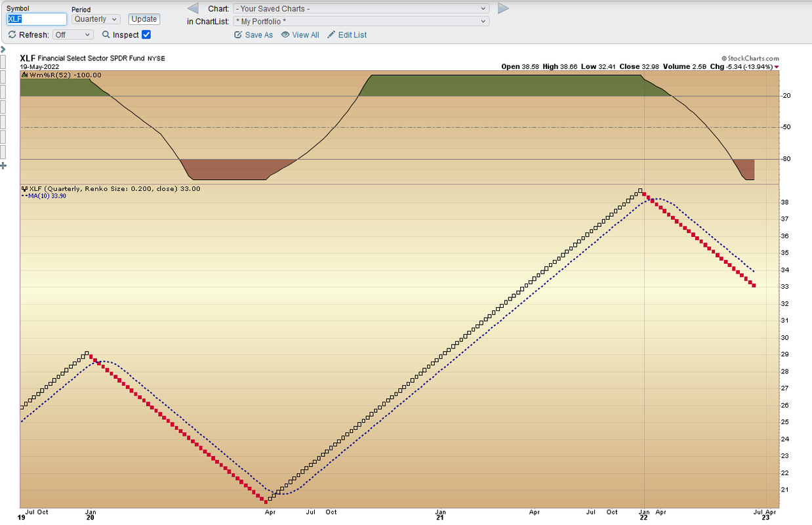Click the 29 price axis label

785,354
